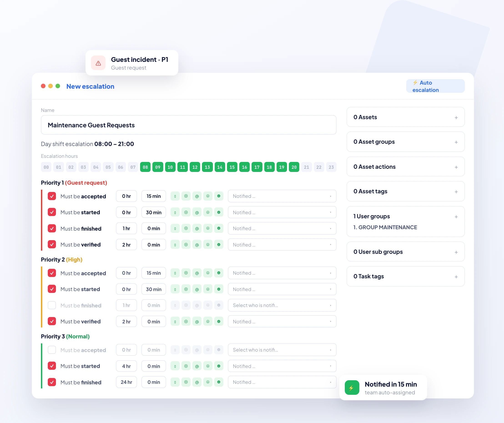Click filled smiley in Priority 2 started row
Screen dimensions: 504x423
point(219,289)
